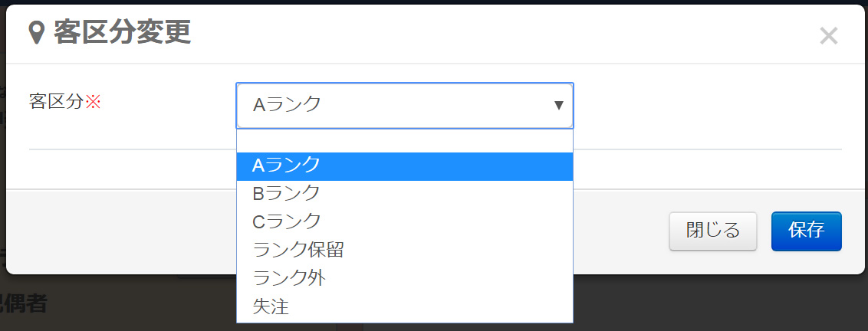Save changes with the 保存 button
The image size is (868, 331).
[x=806, y=231]
